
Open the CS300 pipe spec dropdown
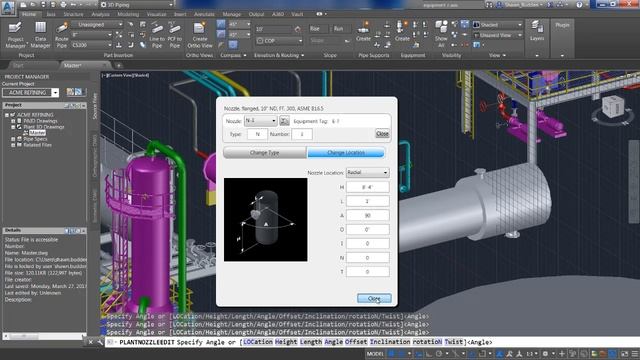click(x=91, y=45)
